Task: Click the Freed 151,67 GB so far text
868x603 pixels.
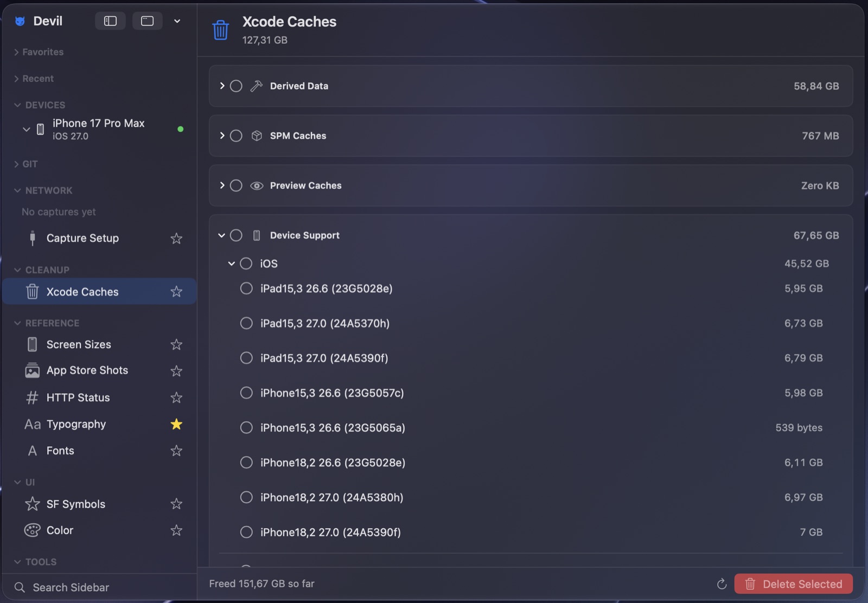Action: click(x=261, y=583)
